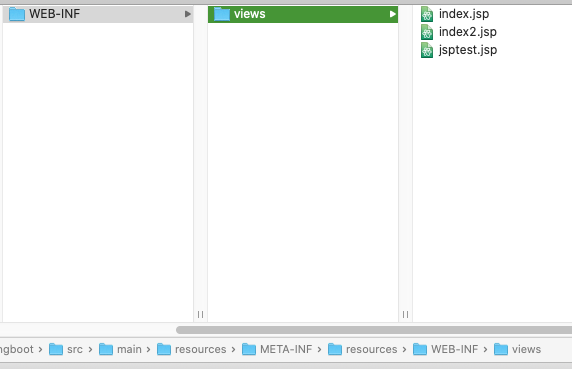The width and height of the screenshot is (572, 369).
Task: Select jsptest.jsp file name
Action: 468,50
